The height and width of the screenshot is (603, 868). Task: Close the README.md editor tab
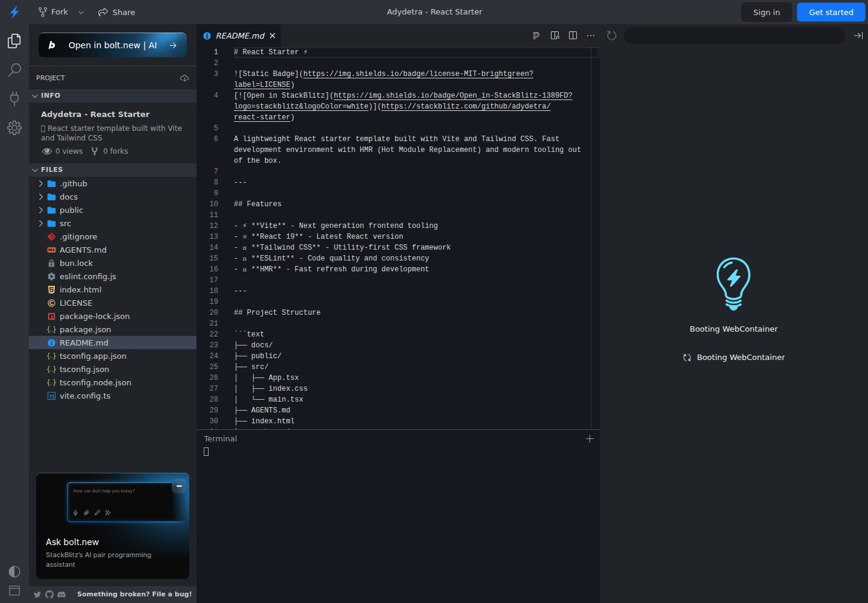(x=272, y=36)
